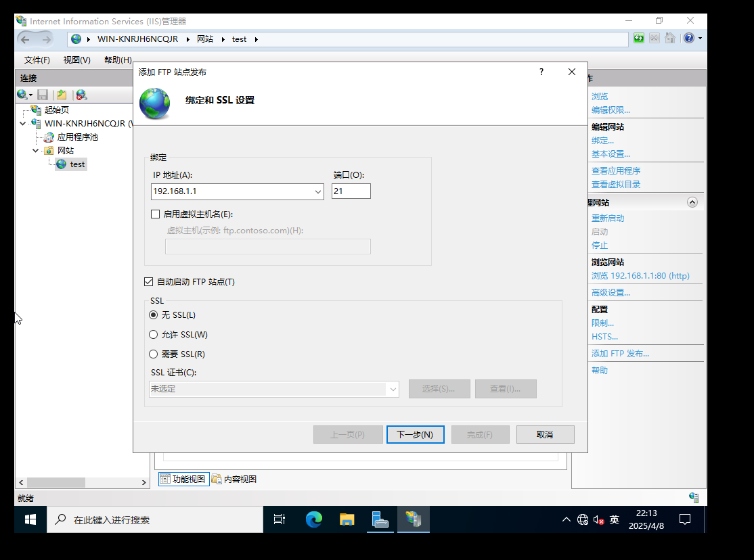754x560 pixels.
Task: Click the 下一步(N) button
Action: (x=416, y=434)
